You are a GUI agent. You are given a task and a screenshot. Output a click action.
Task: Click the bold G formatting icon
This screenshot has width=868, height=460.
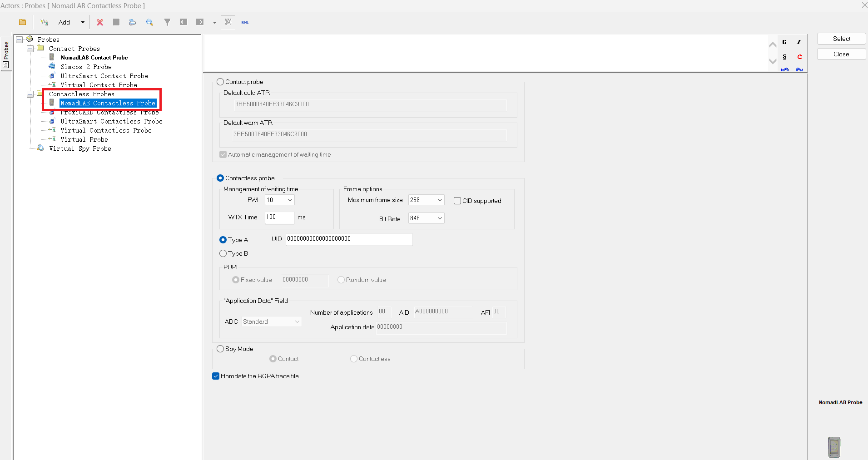click(784, 42)
